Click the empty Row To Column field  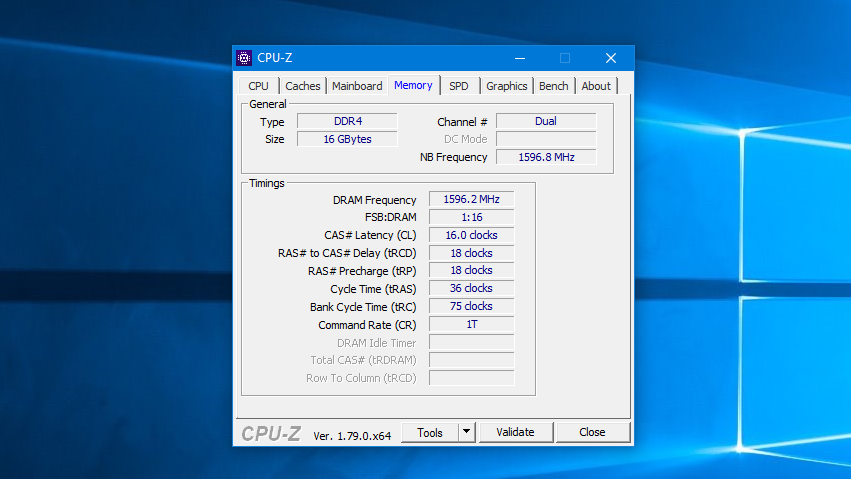pyautogui.click(x=472, y=378)
